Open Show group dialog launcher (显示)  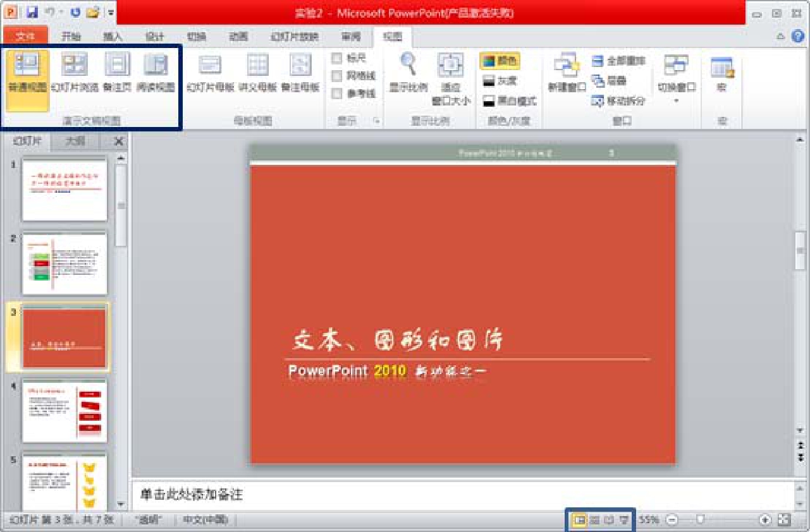coord(377,121)
